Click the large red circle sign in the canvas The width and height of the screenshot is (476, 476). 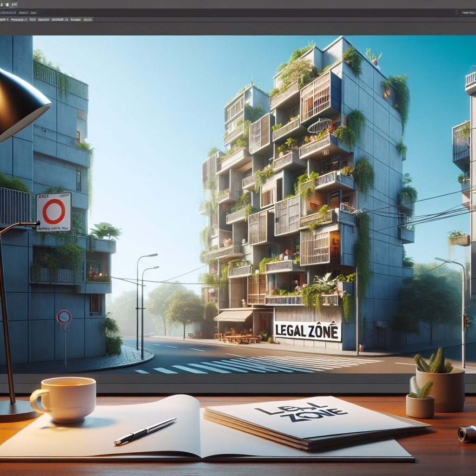pyautogui.click(x=54, y=212)
